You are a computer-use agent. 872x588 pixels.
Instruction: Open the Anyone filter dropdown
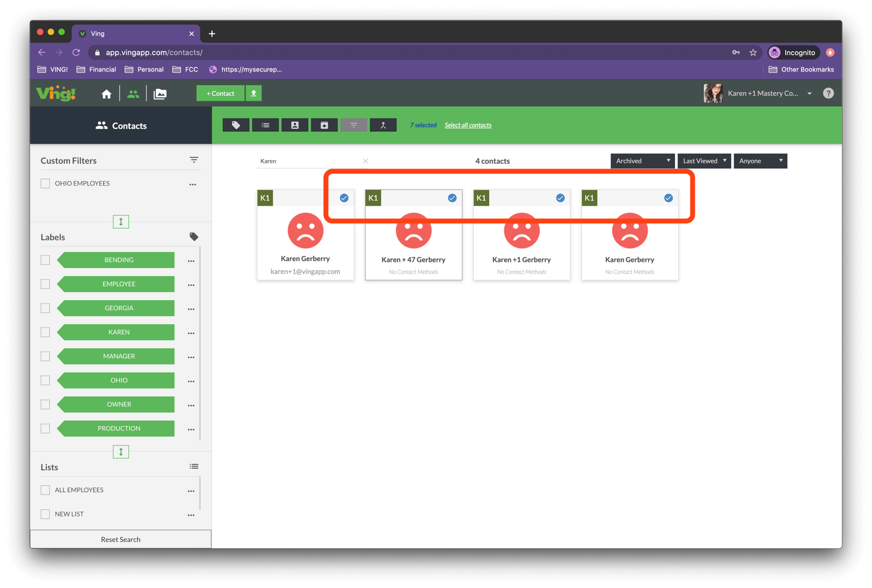(760, 161)
